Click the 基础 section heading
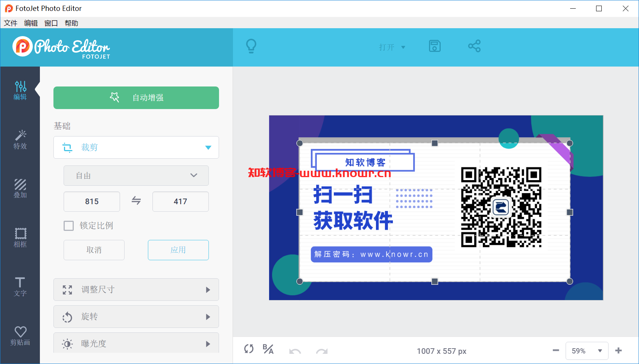639x364 pixels. click(62, 126)
